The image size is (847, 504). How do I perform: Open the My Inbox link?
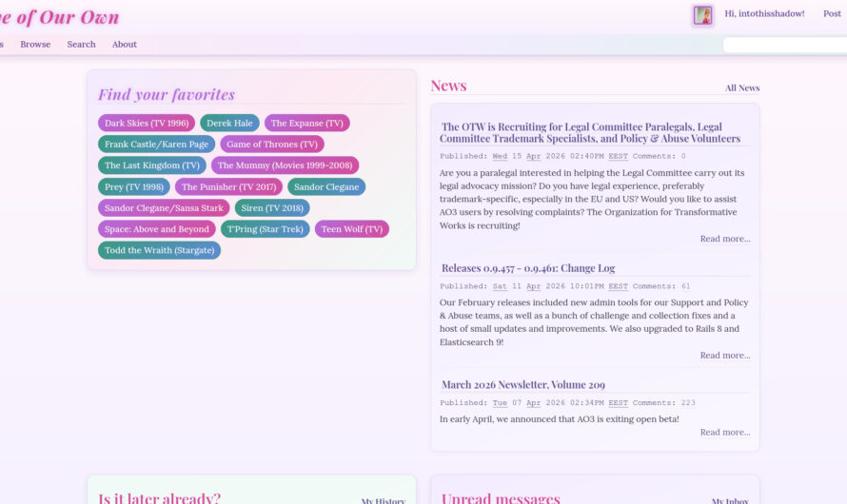tap(730, 501)
